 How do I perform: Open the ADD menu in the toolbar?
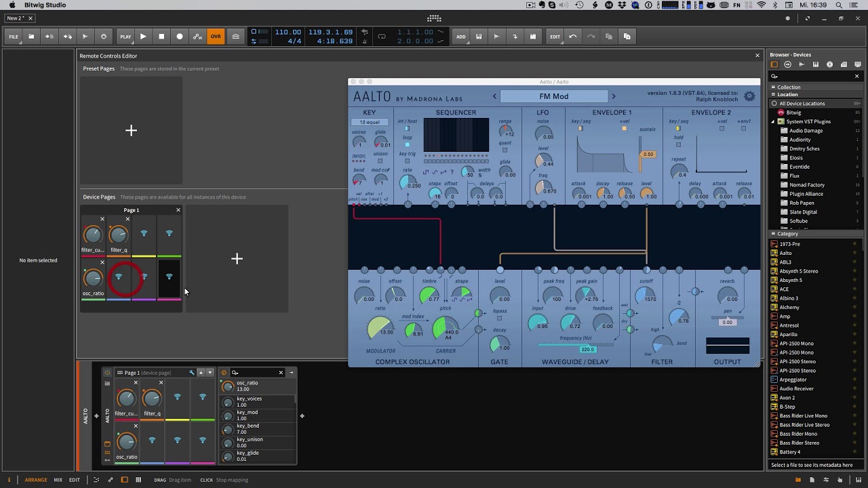(x=461, y=37)
